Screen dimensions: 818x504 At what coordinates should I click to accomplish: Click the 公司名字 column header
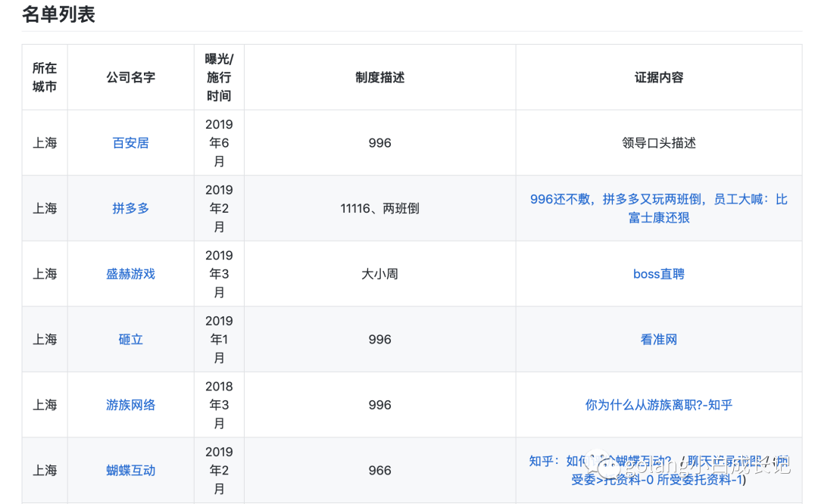pyautogui.click(x=130, y=77)
